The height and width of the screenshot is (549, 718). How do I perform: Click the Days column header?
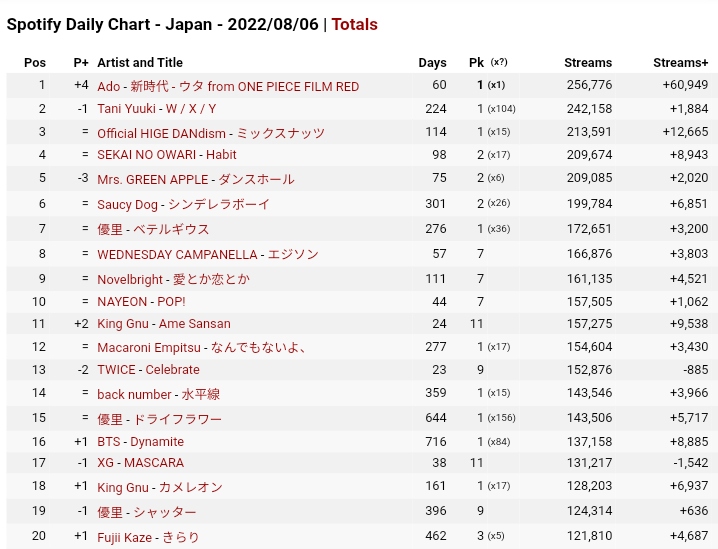(x=432, y=62)
